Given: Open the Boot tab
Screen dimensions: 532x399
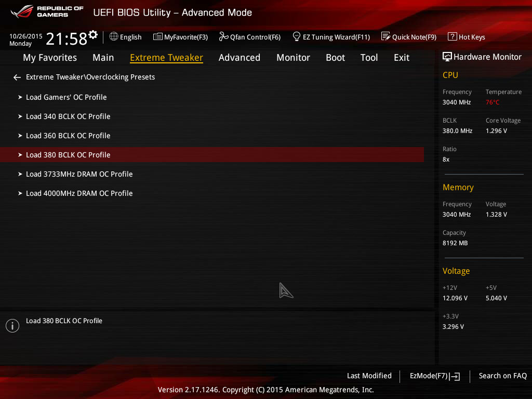Looking at the screenshot, I should pyautogui.click(x=335, y=58).
